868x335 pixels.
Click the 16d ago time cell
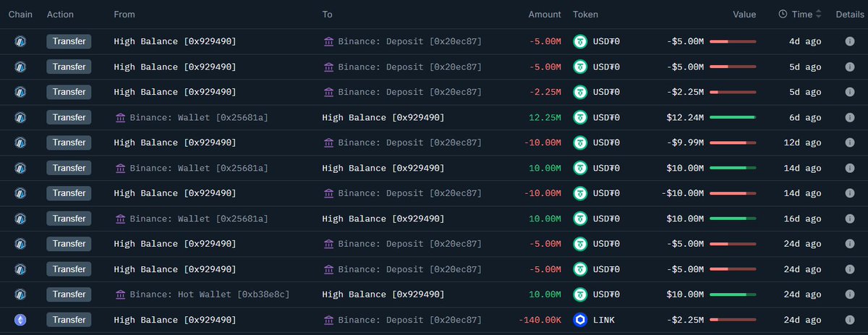pyautogui.click(x=802, y=219)
